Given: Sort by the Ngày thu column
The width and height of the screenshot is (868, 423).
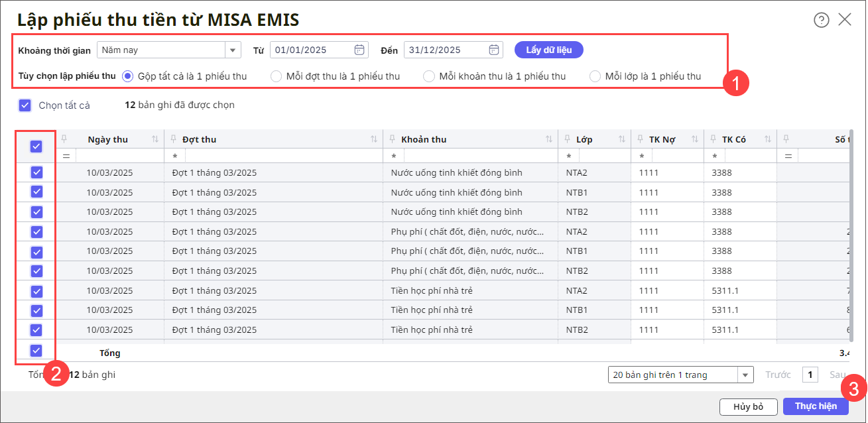Looking at the screenshot, I should pos(155,139).
